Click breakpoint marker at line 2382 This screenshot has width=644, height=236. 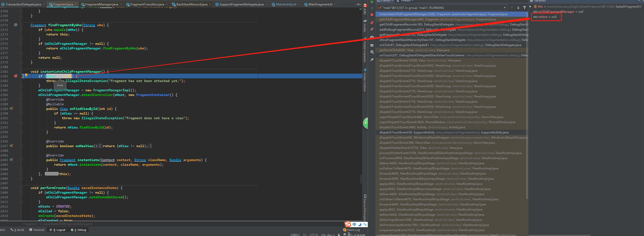pyautogui.click(x=16, y=76)
